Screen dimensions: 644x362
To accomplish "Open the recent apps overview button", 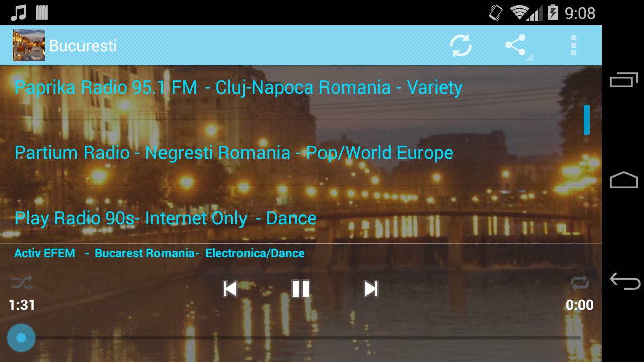I will pos(624,80).
